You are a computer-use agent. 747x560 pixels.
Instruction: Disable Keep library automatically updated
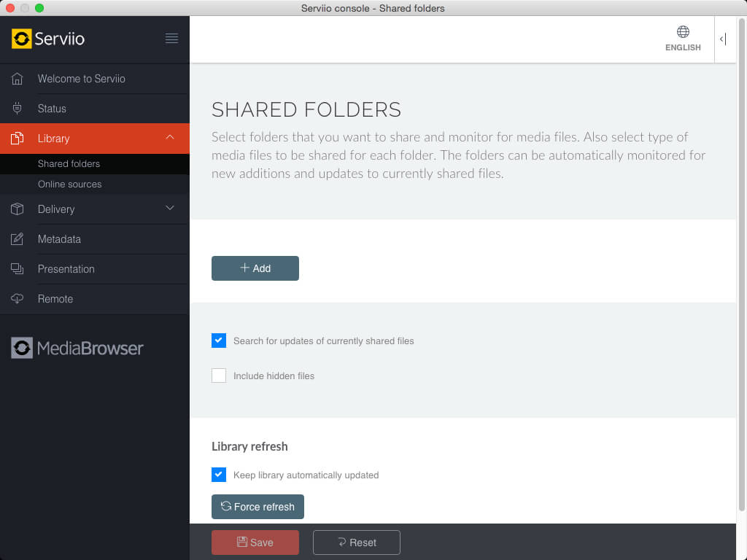pyautogui.click(x=219, y=475)
